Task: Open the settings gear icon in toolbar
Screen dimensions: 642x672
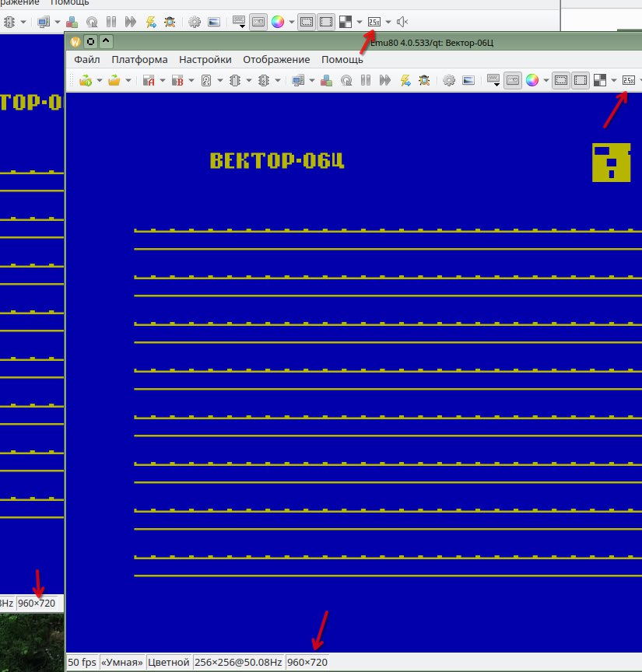Action: [449, 80]
